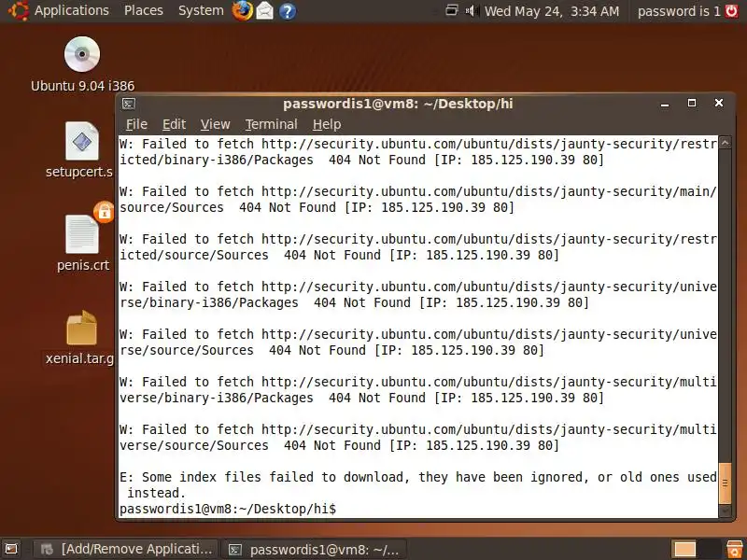Launch the Evolution mail icon
The width and height of the screenshot is (747, 560).
point(265,10)
